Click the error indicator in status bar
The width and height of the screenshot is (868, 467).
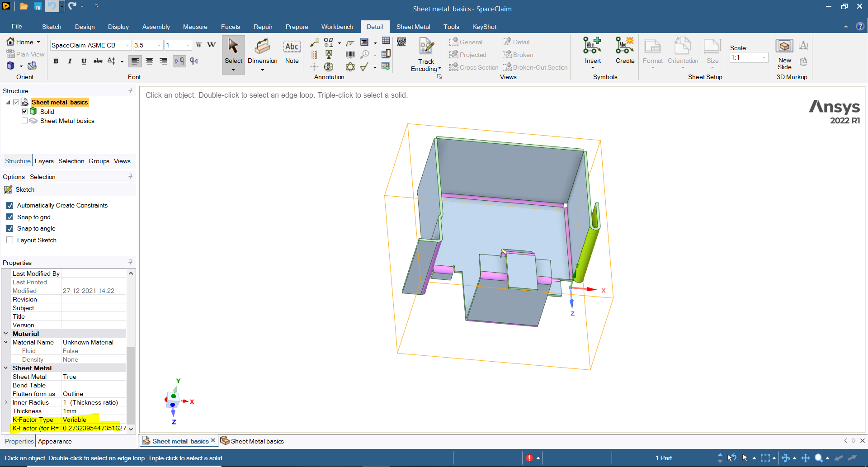tap(529, 458)
